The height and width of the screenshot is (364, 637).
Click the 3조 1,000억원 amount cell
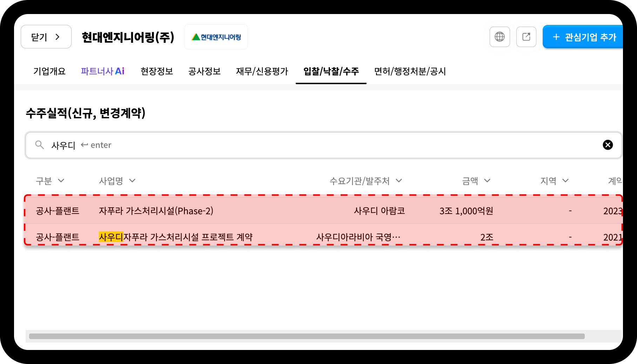click(x=466, y=211)
